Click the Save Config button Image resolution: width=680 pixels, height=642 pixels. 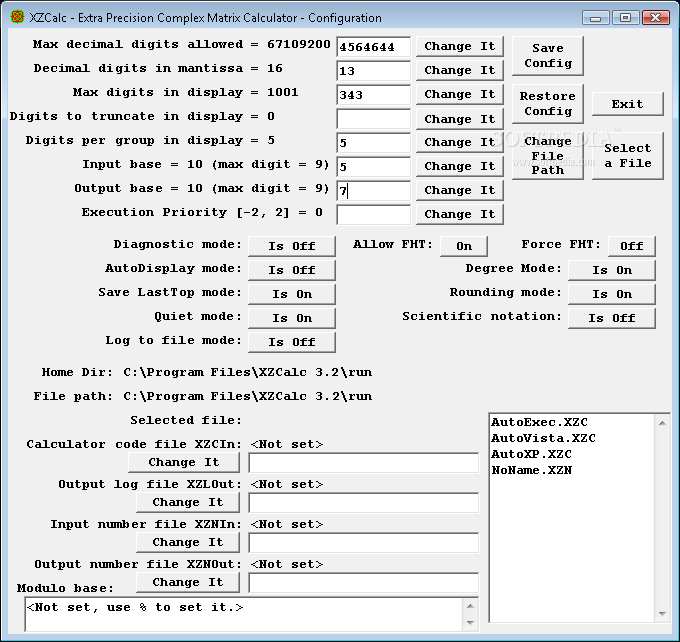(x=548, y=56)
